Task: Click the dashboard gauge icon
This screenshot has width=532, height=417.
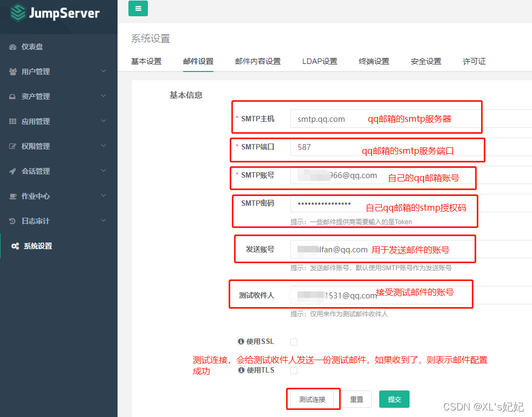Action: pyautogui.click(x=12, y=47)
